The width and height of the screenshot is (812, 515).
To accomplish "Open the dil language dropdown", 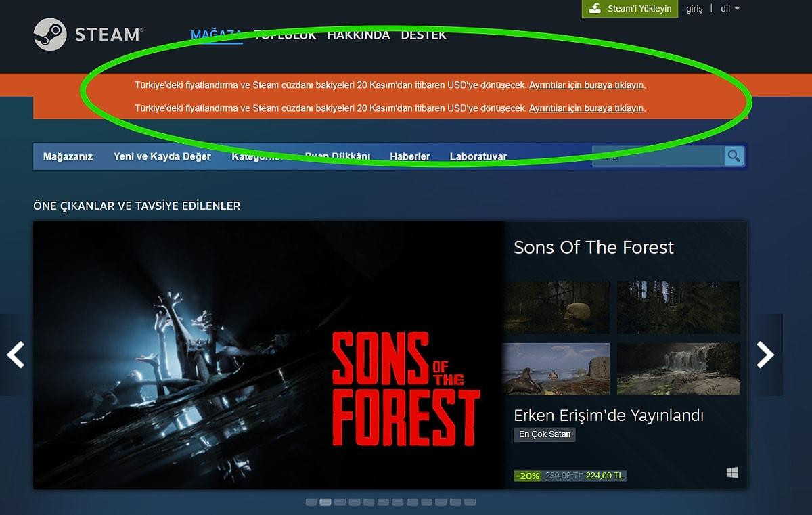I will [730, 9].
